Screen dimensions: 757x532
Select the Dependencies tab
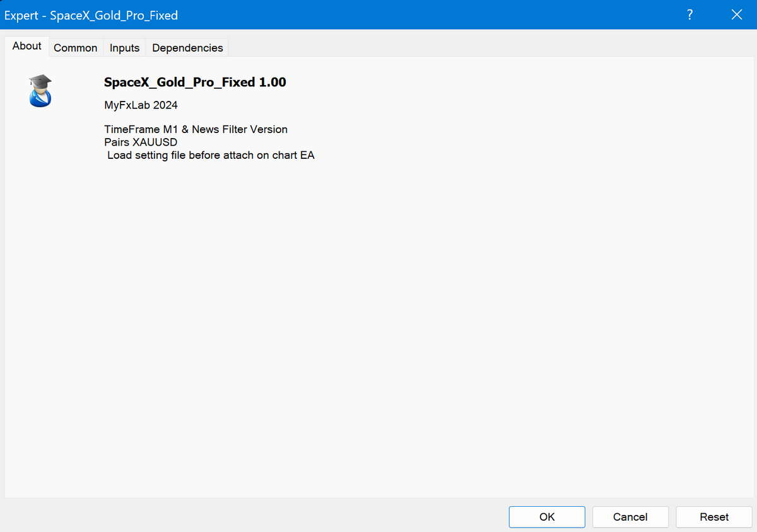(x=187, y=48)
